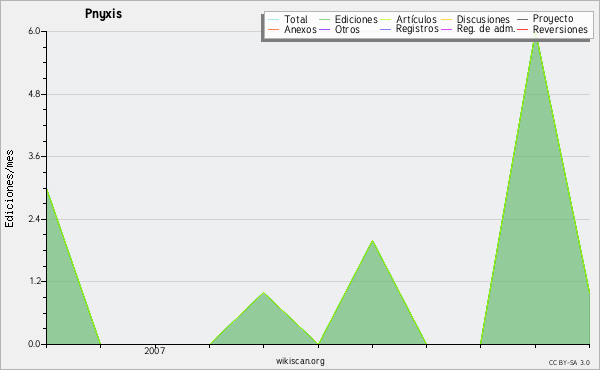Image resolution: width=600 pixels, height=370 pixels.
Task: Click the CC BY-SA 3.0 label
Action: pyautogui.click(x=569, y=363)
